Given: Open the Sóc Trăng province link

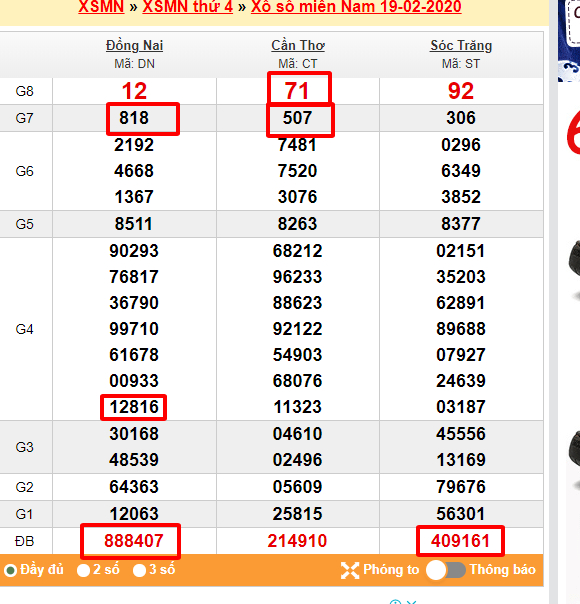Looking at the screenshot, I should point(461,45).
